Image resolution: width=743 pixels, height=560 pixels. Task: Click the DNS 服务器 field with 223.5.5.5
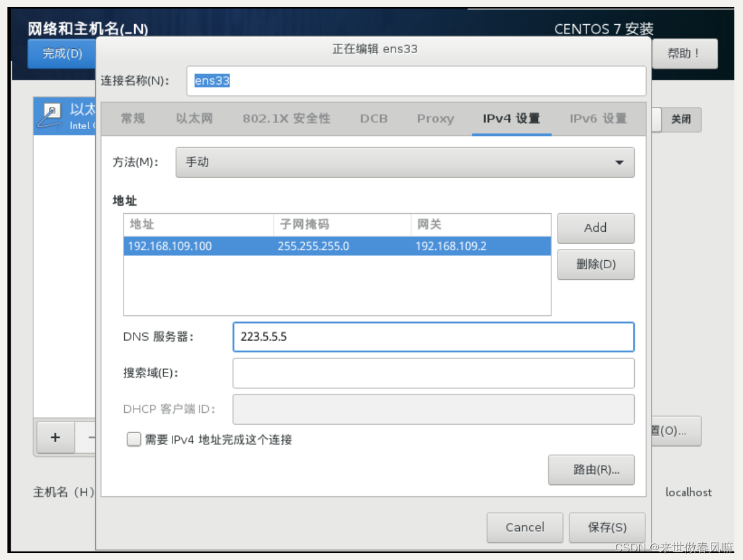pos(433,337)
